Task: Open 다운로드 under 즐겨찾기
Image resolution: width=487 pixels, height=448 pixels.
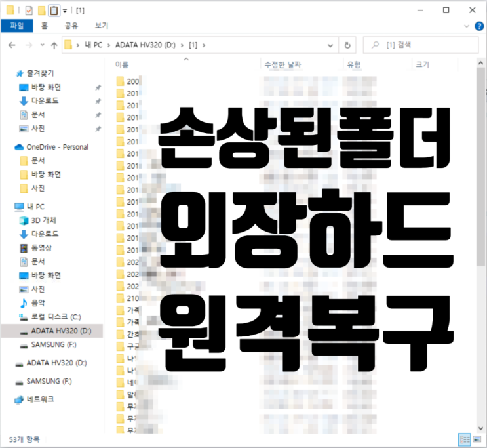Action: point(45,101)
